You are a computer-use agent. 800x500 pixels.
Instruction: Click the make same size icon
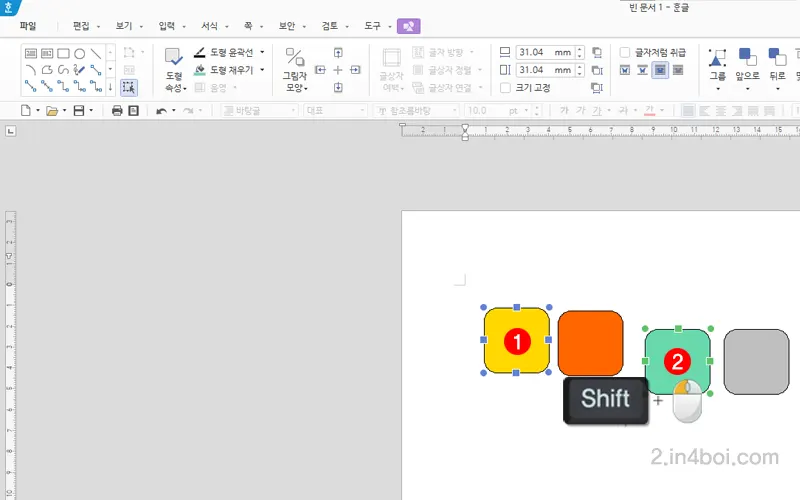[597, 88]
